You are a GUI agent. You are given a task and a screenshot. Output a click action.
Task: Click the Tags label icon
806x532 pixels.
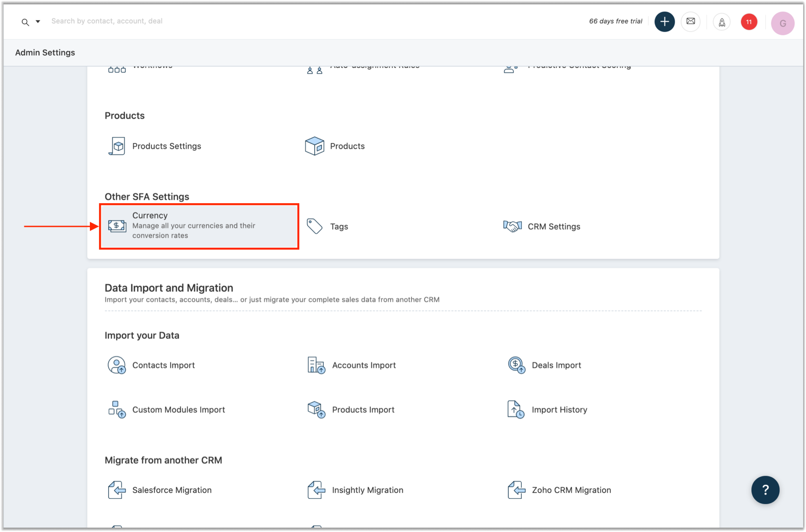coord(314,226)
